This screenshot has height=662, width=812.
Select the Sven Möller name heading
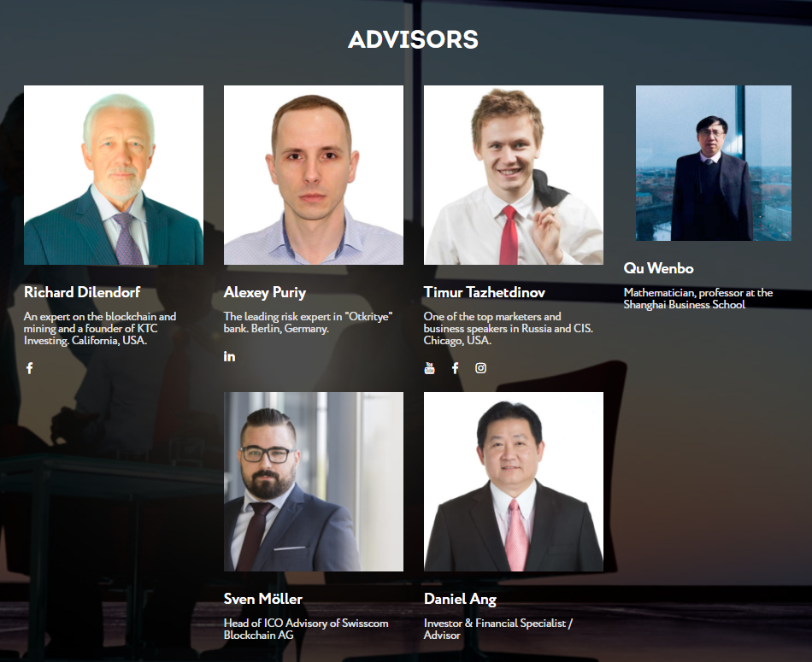[x=263, y=599]
